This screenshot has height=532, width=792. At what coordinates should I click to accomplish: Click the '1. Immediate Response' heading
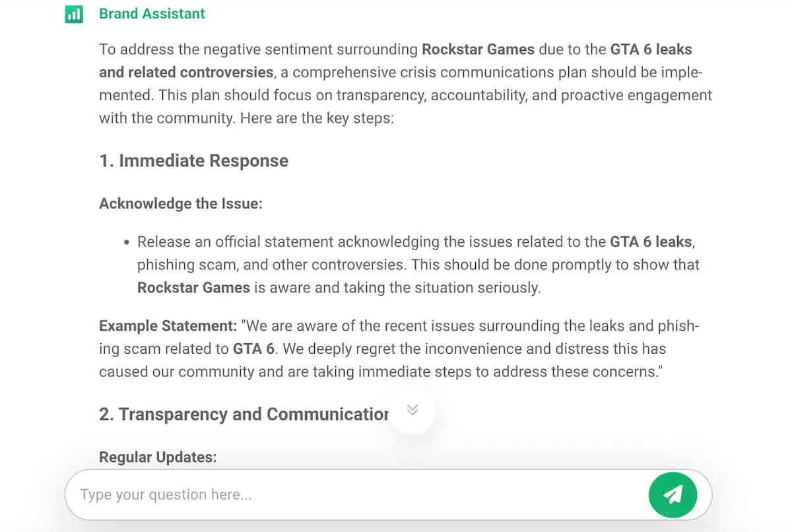pos(193,160)
